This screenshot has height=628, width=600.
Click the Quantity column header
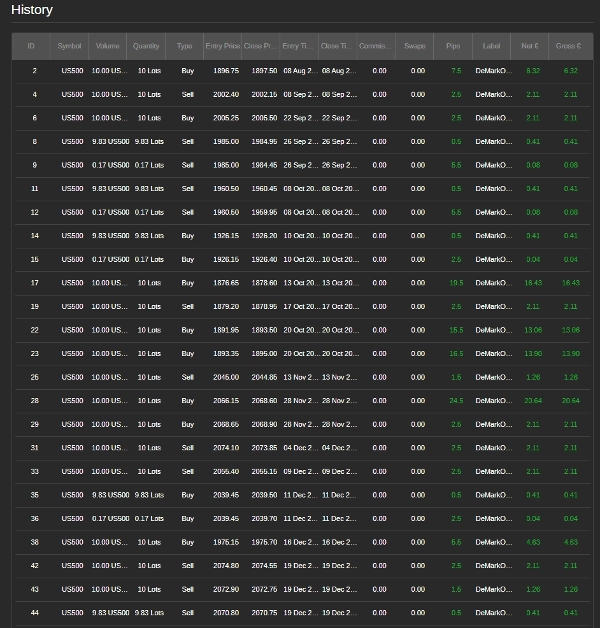click(147, 46)
